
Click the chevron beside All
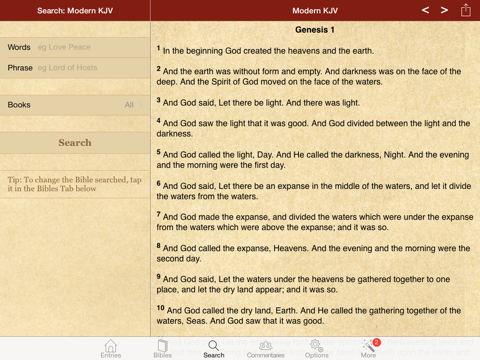[x=141, y=105]
